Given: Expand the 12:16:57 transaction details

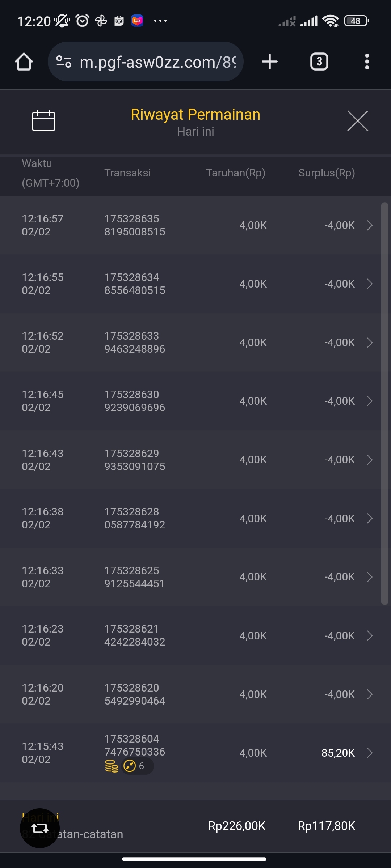Looking at the screenshot, I should (369, 225).
